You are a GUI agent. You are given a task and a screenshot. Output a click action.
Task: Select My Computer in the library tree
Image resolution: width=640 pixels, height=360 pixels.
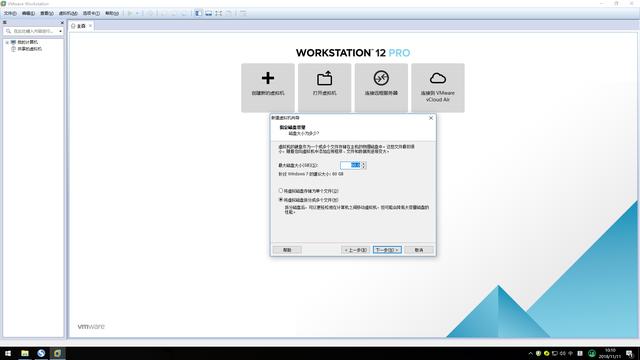pyautogui.click(x=27, y=42)
